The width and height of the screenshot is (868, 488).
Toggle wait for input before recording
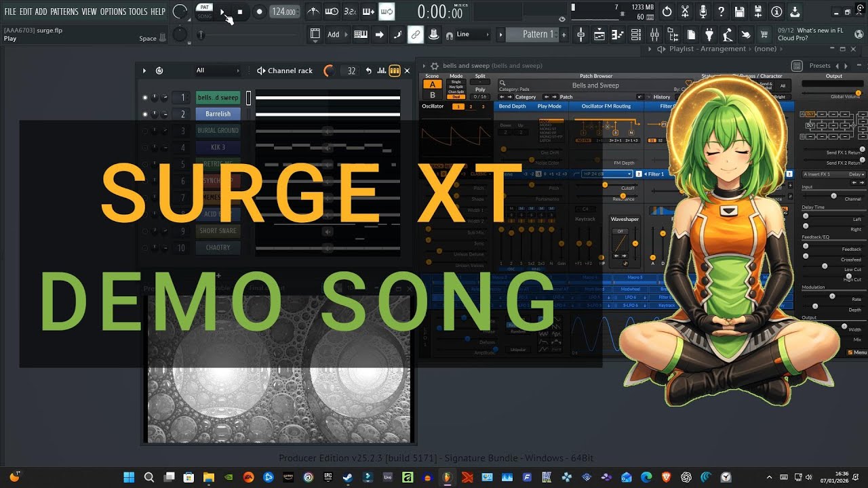tap(331, 12)
